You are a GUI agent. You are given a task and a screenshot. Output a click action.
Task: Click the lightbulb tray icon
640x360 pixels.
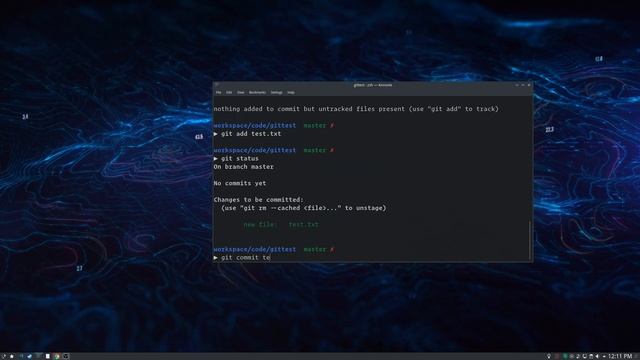click(549, 356)
